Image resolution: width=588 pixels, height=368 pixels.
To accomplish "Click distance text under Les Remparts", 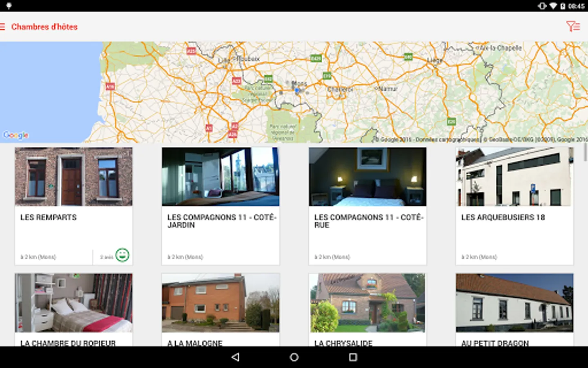I will [x=38, y=257].
